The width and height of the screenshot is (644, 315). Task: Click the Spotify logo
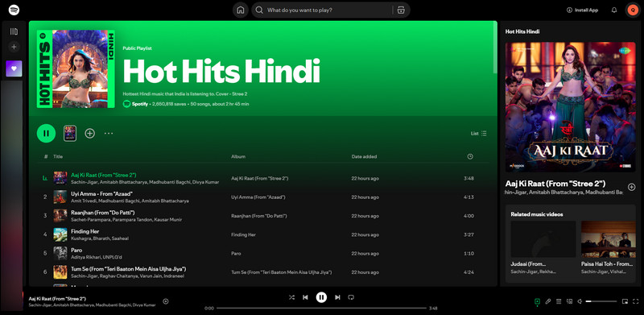(x=14, y=10)
